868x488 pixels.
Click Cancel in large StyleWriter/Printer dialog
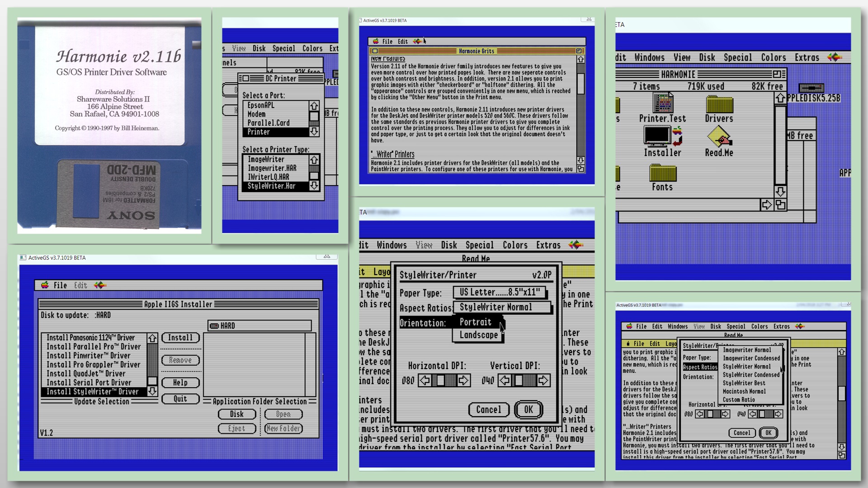coord(489,410)
